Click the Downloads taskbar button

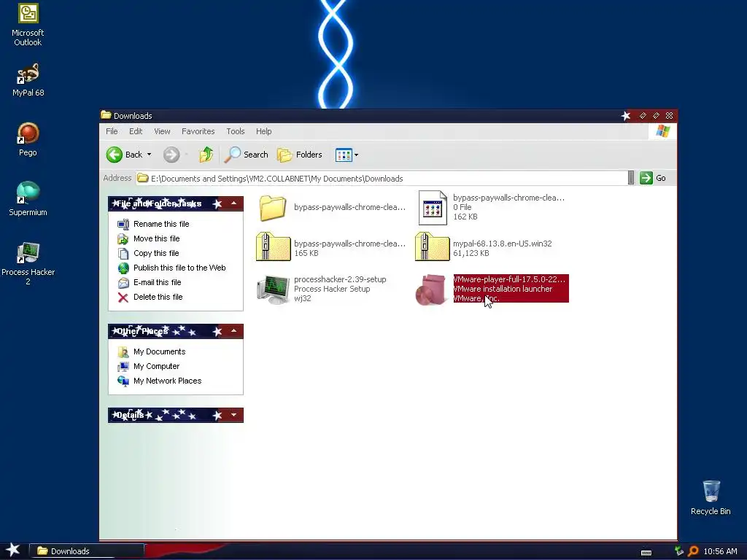88,551
